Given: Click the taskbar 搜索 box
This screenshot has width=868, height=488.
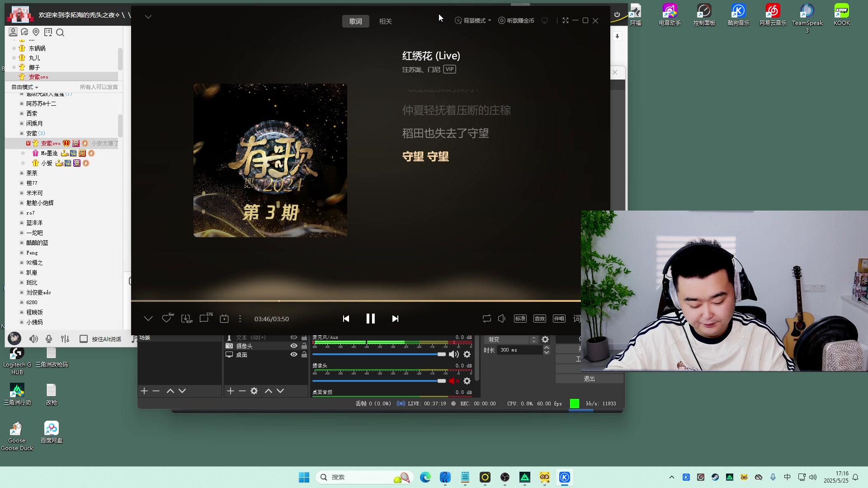Looking at the screenshot, I should (364, 477).
